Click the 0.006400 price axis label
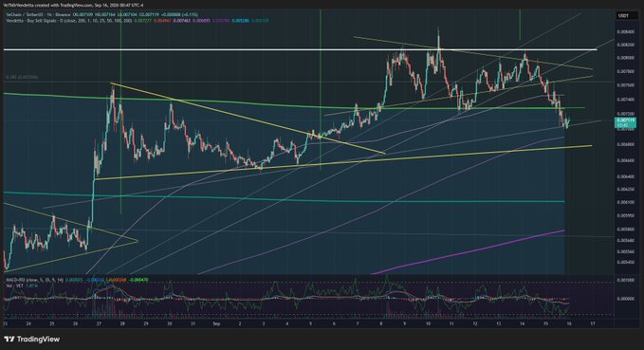The height and width of the screenshot is (350, 644). (x=625, y=176)
